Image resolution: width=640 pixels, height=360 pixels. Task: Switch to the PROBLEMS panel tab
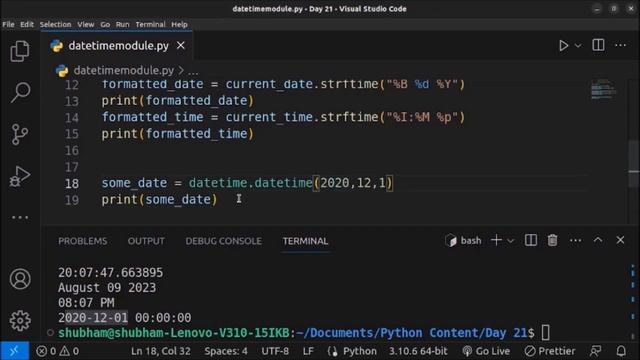point(82,241)
